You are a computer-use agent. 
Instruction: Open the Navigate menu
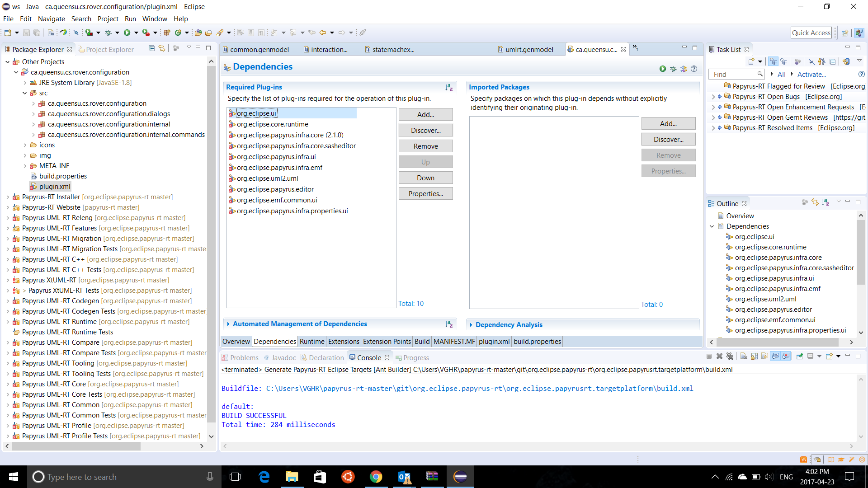(x=51, y=19)
